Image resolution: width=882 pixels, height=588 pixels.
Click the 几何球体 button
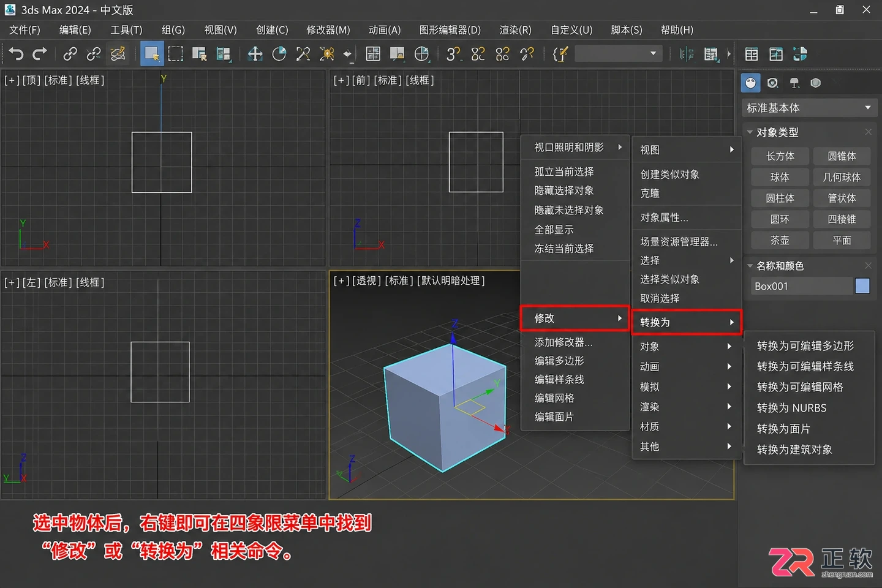pyautogui.click(x=842, y=177)
